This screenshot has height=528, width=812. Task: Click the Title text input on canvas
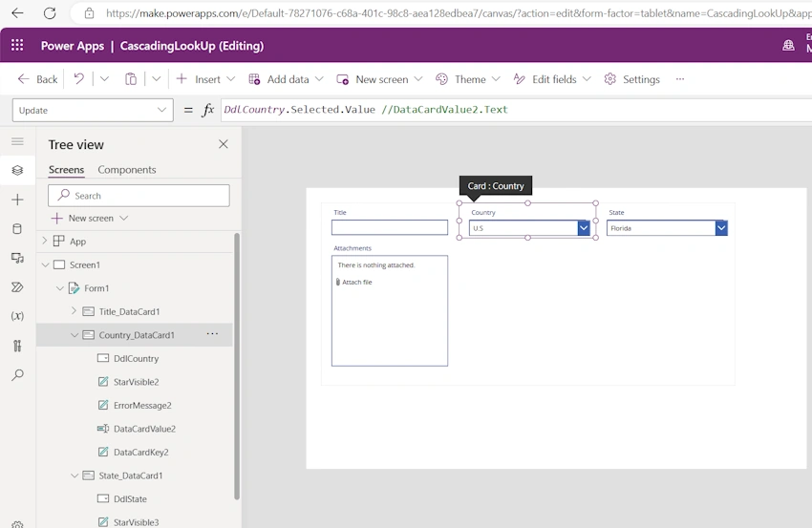pos(390,227)
